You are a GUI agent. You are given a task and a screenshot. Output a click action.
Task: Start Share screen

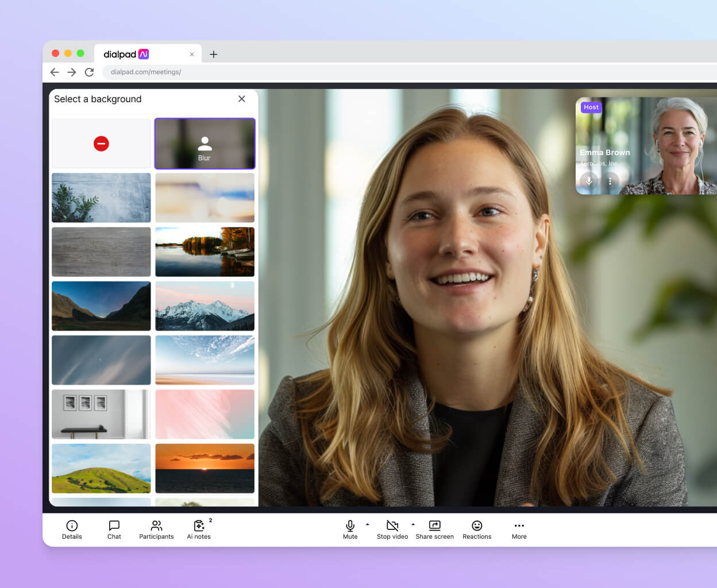(x=434, y=529)
